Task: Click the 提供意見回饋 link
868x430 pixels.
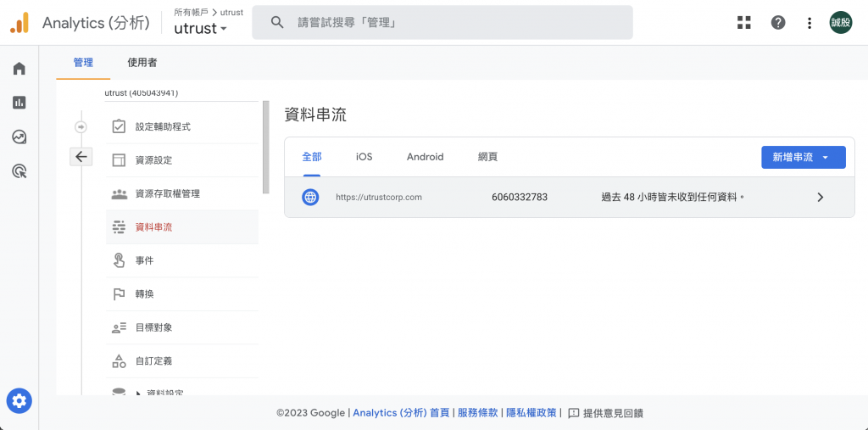Action: 613,413
